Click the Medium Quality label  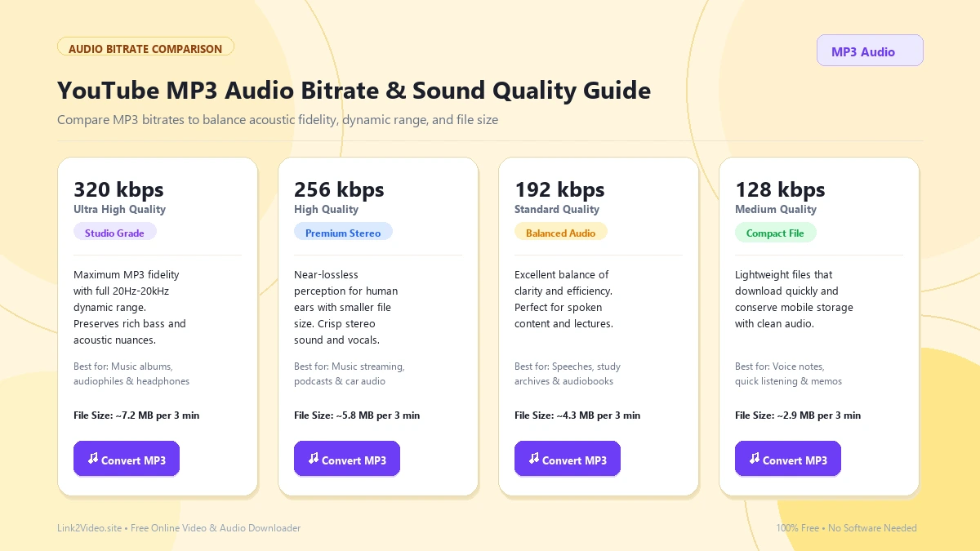pyautogui.click(x=776, y=209)
